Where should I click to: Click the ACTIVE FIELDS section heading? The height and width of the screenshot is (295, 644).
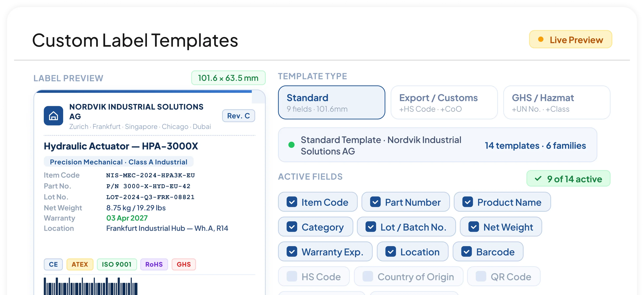(310, 177)
